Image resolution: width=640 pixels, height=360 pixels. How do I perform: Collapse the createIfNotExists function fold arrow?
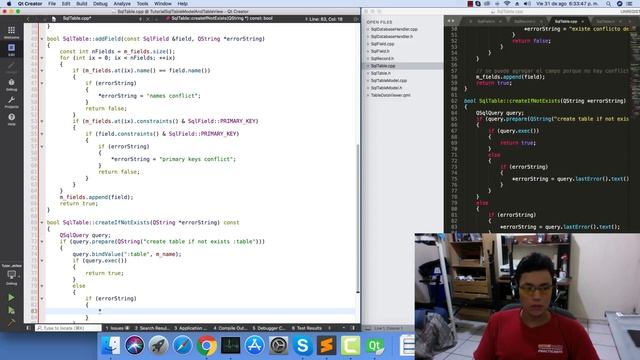coord(42,222)
